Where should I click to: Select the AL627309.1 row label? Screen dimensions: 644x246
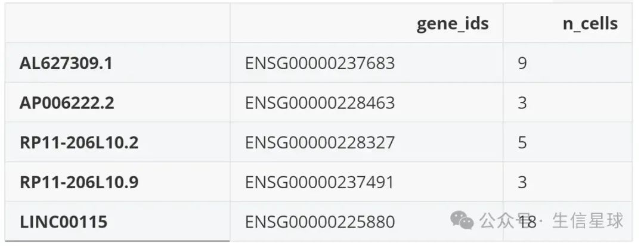(x=66, y=63)
